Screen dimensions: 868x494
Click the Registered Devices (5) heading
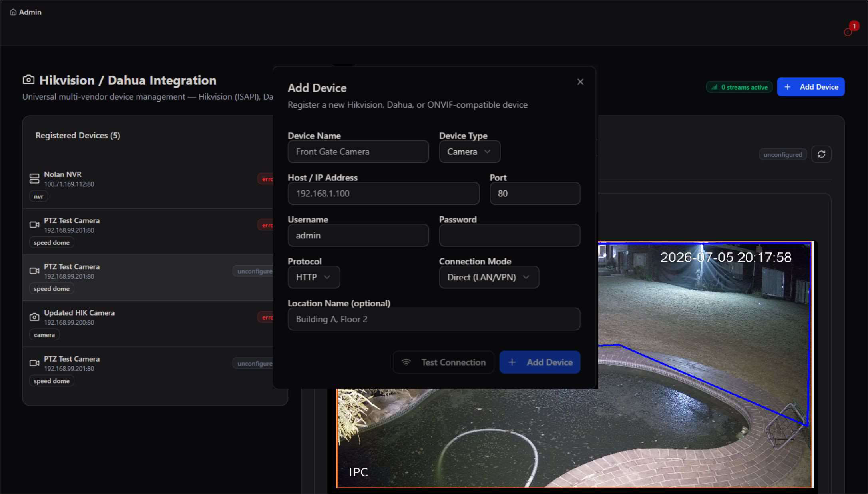[78, 136]
